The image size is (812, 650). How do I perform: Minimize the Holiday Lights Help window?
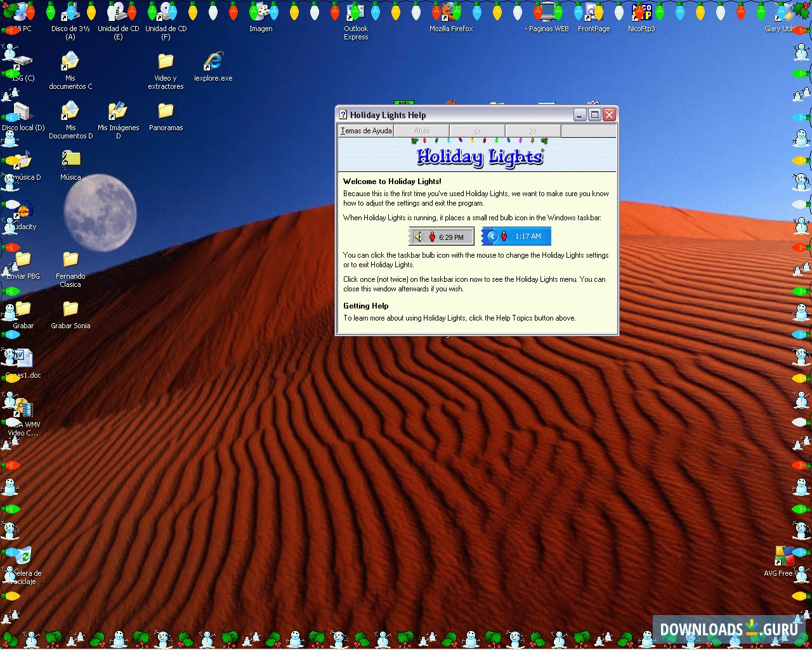[580, 115]
